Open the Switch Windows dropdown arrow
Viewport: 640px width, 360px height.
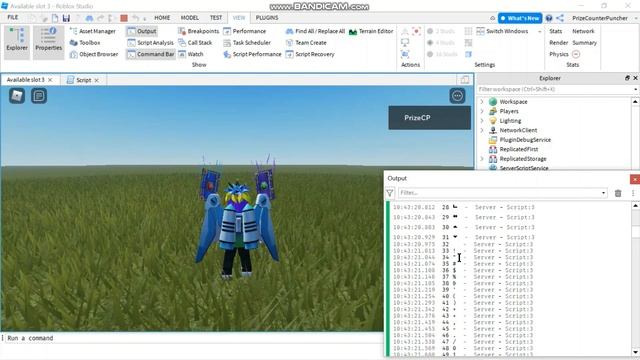(x=540, y=31)
